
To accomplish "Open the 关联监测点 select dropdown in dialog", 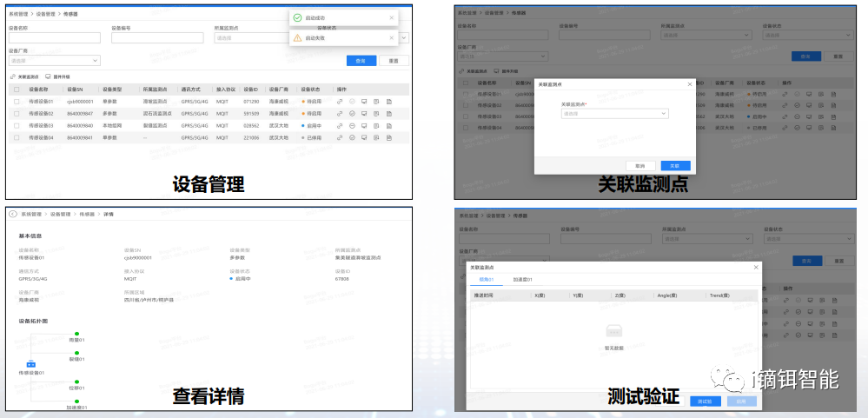I will [x=615, y=114].
